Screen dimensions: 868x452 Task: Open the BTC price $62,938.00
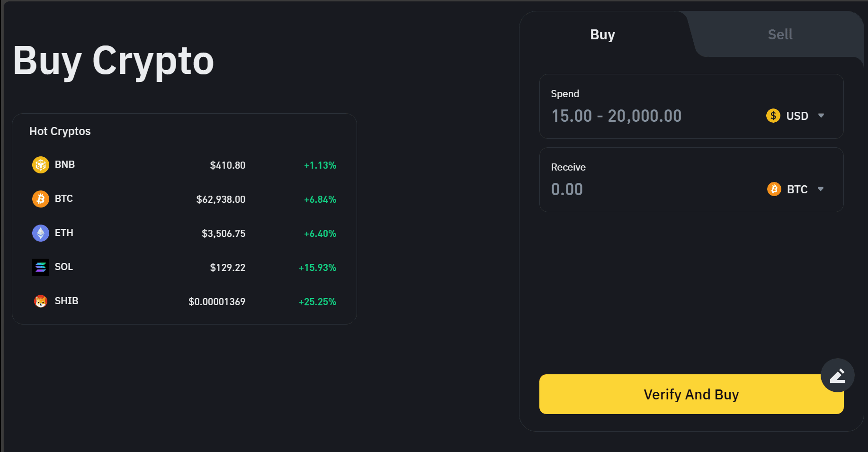point(221,199)
